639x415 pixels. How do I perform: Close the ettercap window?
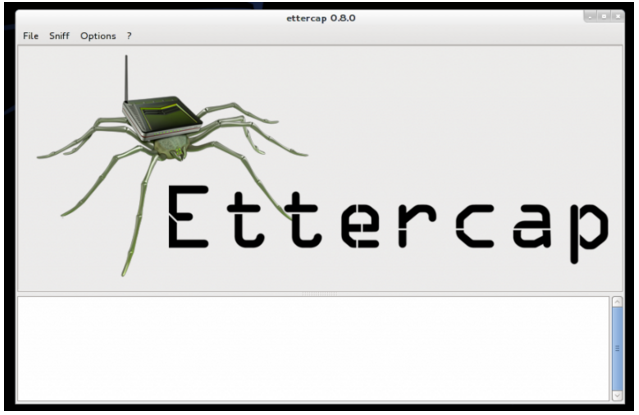[615, 17]
